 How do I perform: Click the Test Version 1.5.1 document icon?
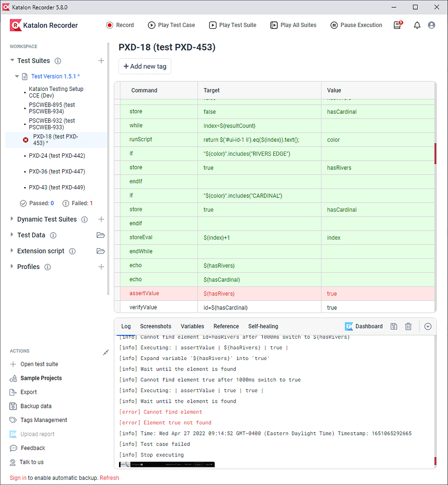coord(25,76)
